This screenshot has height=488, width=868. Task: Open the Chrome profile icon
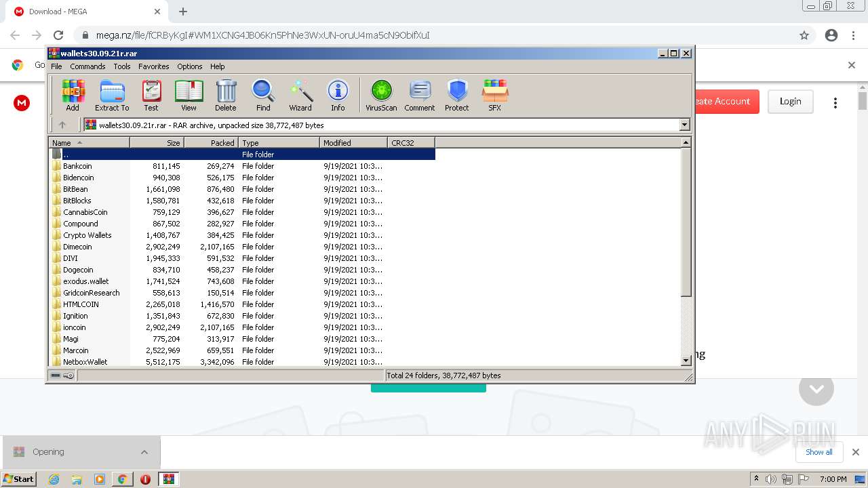click(831, 35)
